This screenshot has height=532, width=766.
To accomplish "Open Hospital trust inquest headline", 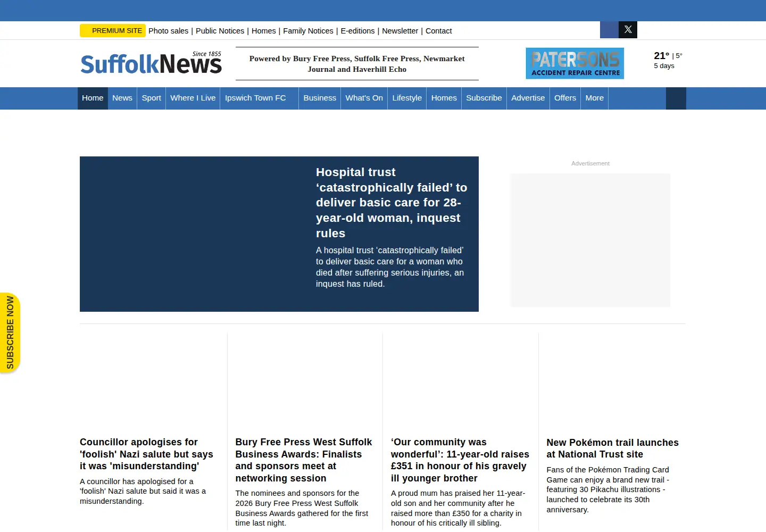I will pos(392,203).
